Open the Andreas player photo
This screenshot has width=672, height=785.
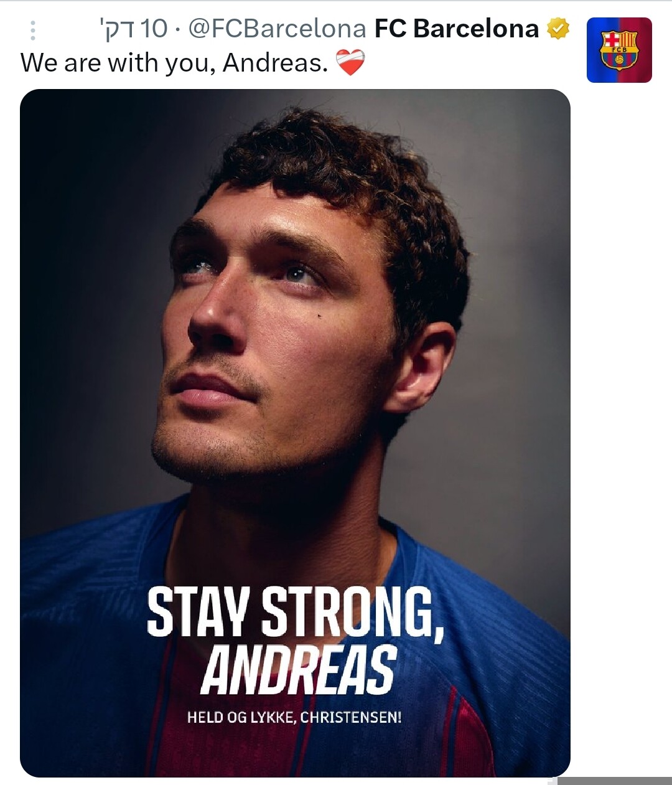coord(295,433)
